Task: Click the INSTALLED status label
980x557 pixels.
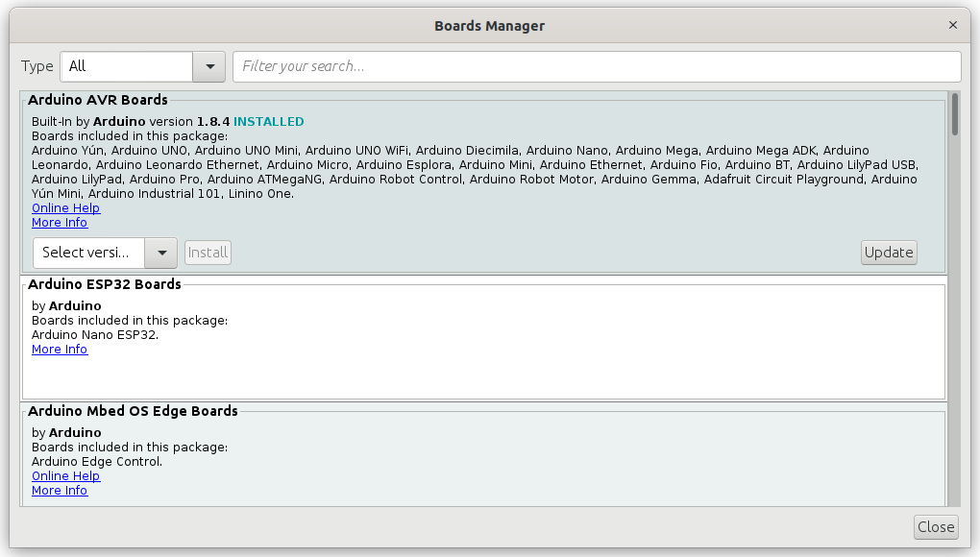Action: point(269,122)
